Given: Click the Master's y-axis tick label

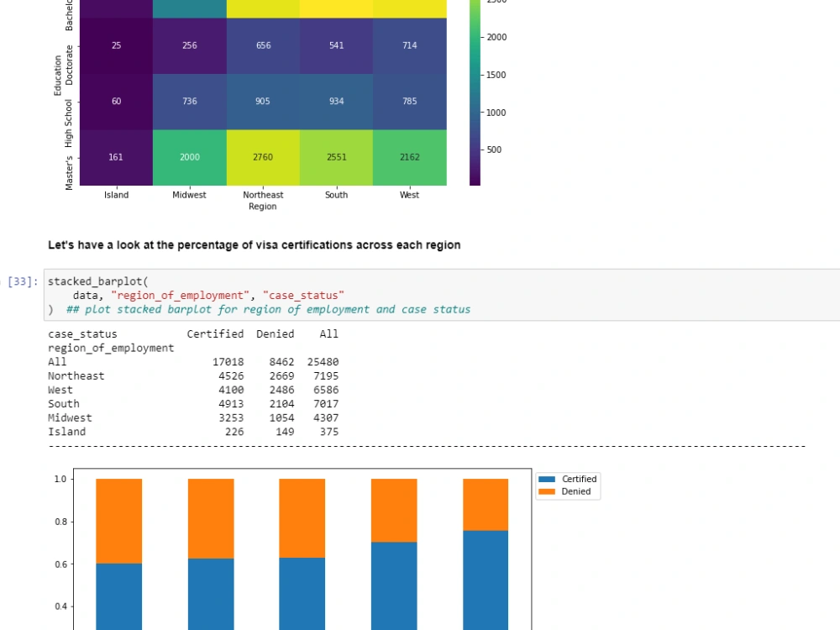Looking at the screenshot, I should pyautogui.click(x=69, y=173).
